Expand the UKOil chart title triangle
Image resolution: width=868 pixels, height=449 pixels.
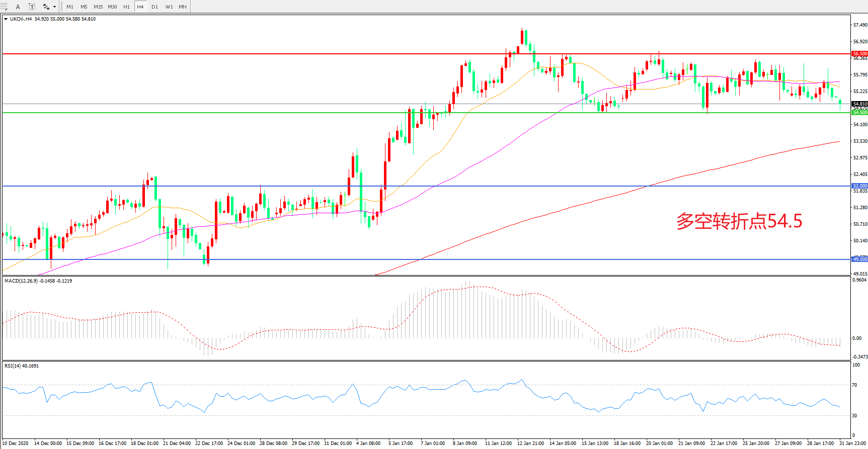click(6, 19)
